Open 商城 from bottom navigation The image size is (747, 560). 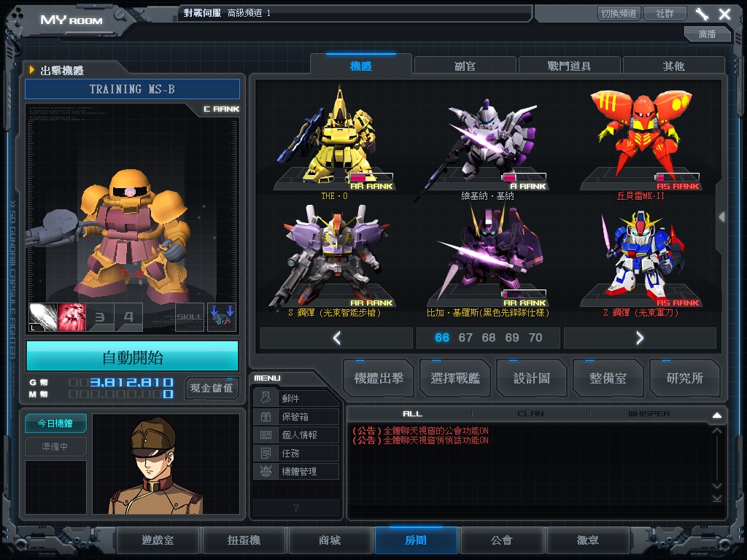coord(330,540)
